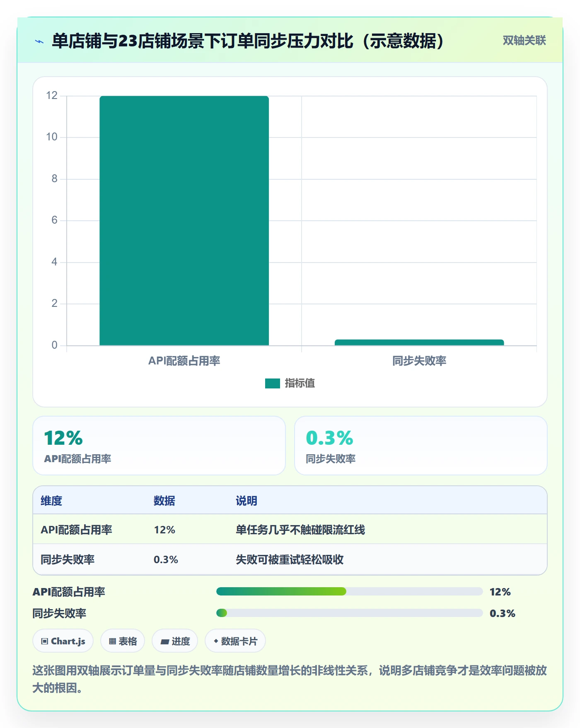Click the 数据卡片 tag chip

[235, 641]
